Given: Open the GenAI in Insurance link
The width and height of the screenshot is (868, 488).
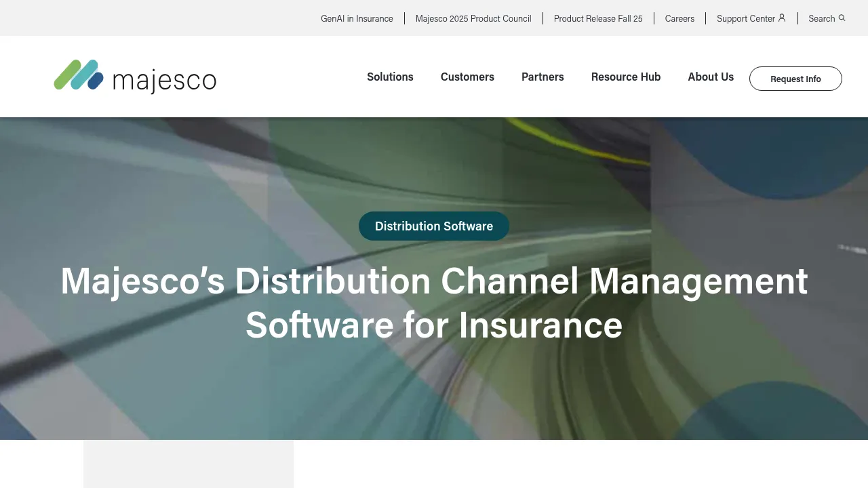Looking at the screenshot, I should (357, 18).
